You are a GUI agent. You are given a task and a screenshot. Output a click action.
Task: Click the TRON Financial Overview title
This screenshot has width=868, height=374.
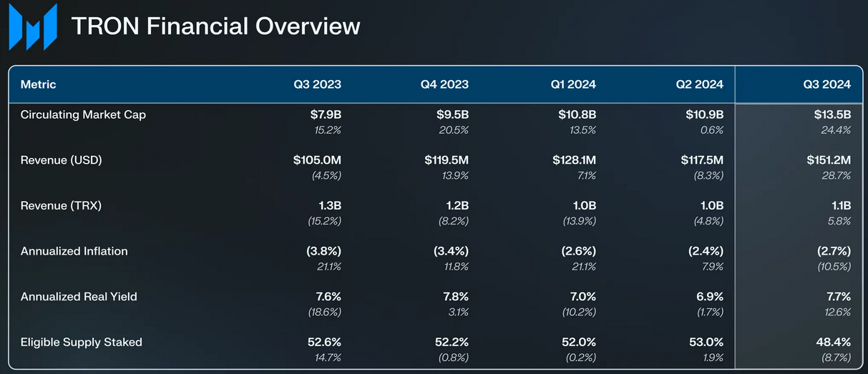215,26
